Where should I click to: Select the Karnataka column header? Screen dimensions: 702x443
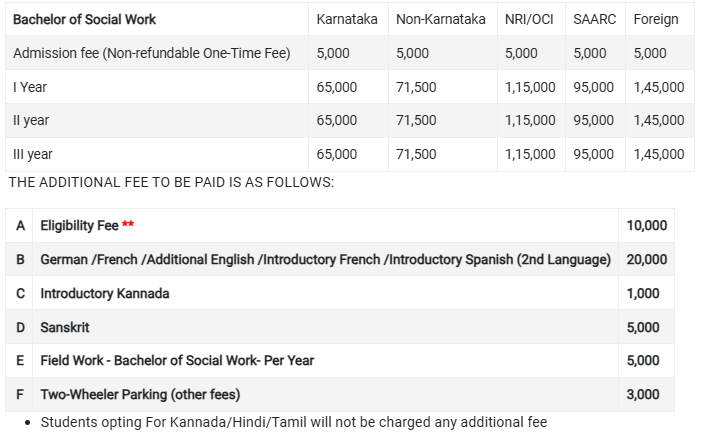(346, 19)
